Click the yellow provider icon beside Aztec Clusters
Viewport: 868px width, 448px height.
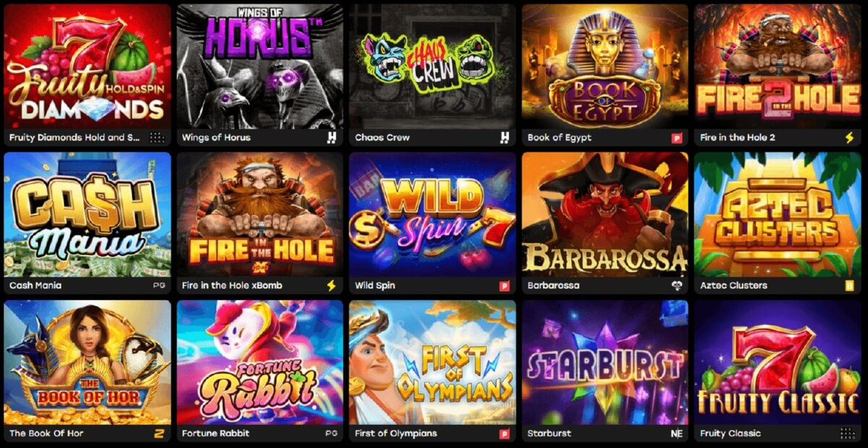coord(849,285)
